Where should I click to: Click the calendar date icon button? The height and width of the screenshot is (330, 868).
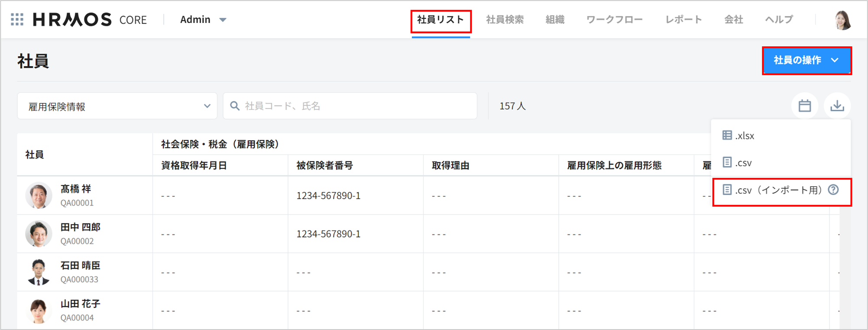pyautogui.click(x=804, y=106)
